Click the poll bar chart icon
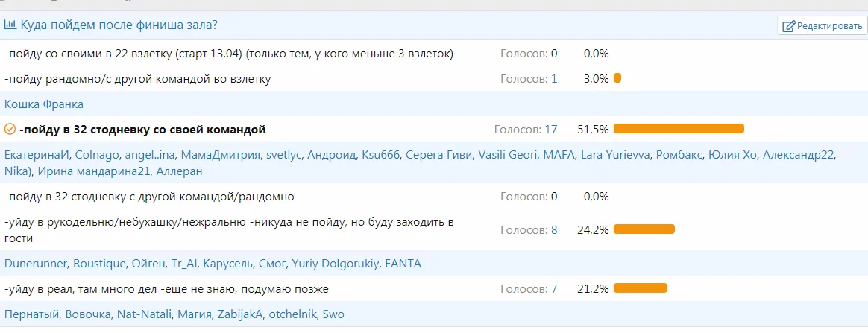Screen dimensions: 868x333 (x=10, y=25)
